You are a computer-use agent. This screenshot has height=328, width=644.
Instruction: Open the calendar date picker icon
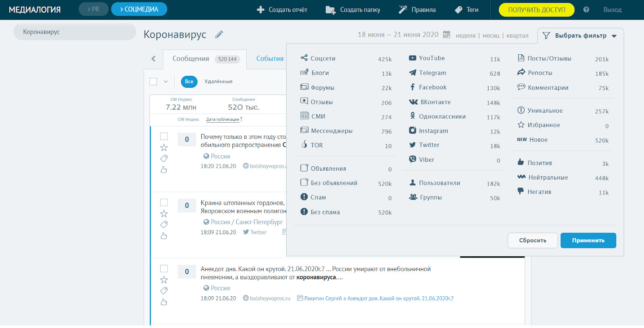pos(446,35)
